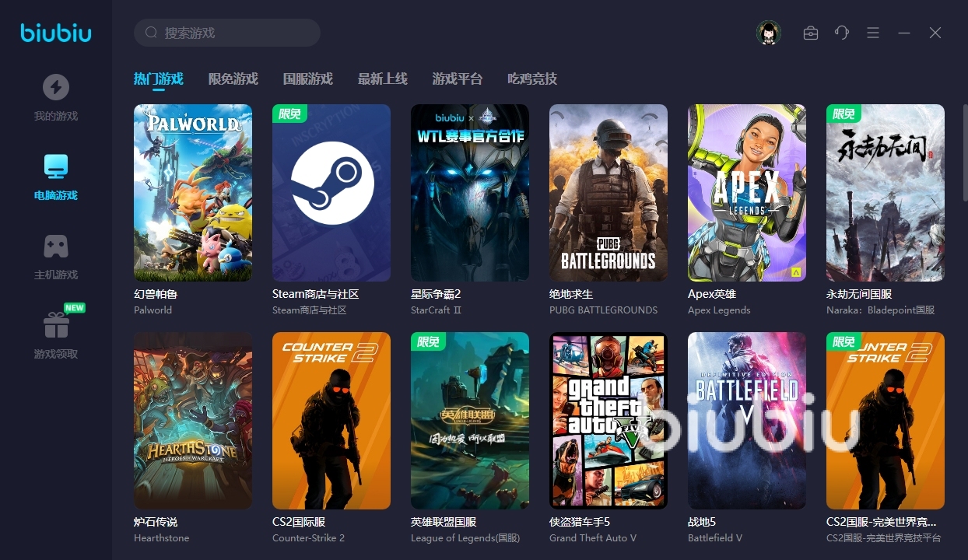
Task: Click the 永劫无间国服 title text
Action: click(x=859, y=294)
